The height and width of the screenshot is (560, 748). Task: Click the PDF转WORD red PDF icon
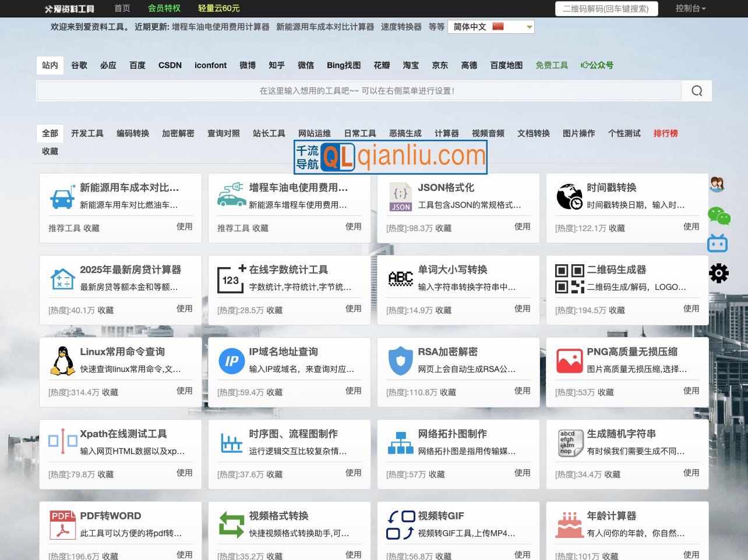pos(62,525)
